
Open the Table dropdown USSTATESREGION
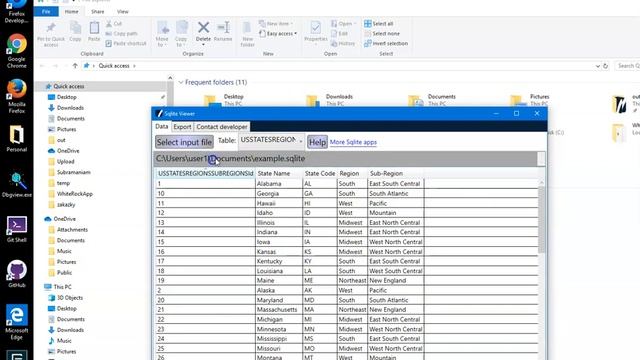click(x=271, y=140)
